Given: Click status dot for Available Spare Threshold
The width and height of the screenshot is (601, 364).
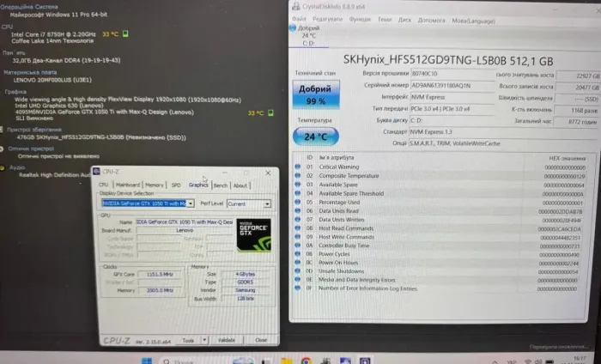Looking at the screenshot, I should tap(297, 193).
